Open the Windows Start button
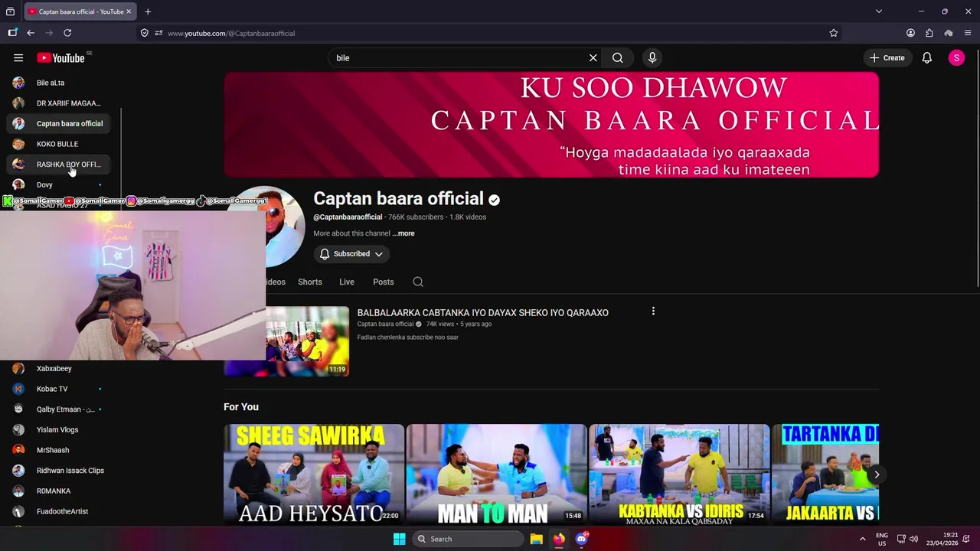Viewport: 980px width, 551px height. tap(399, 539)
